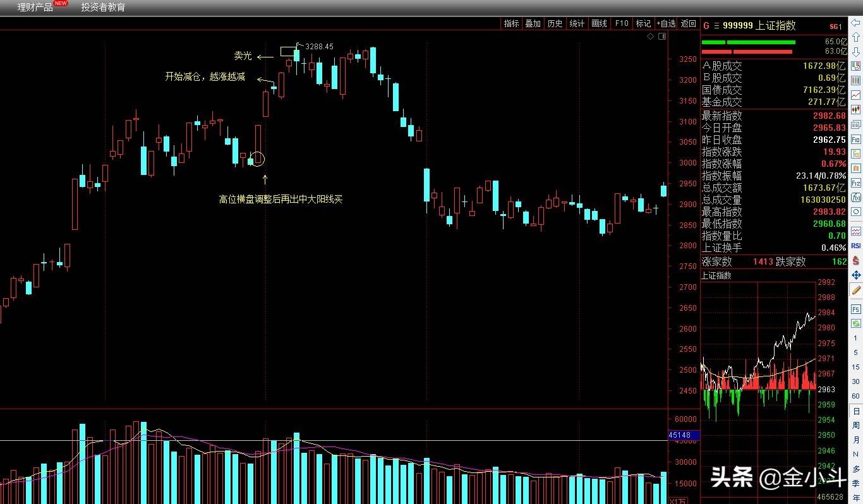Open the F12 trading sidebar icon
The image size is (863, 504).
point(856,183)
